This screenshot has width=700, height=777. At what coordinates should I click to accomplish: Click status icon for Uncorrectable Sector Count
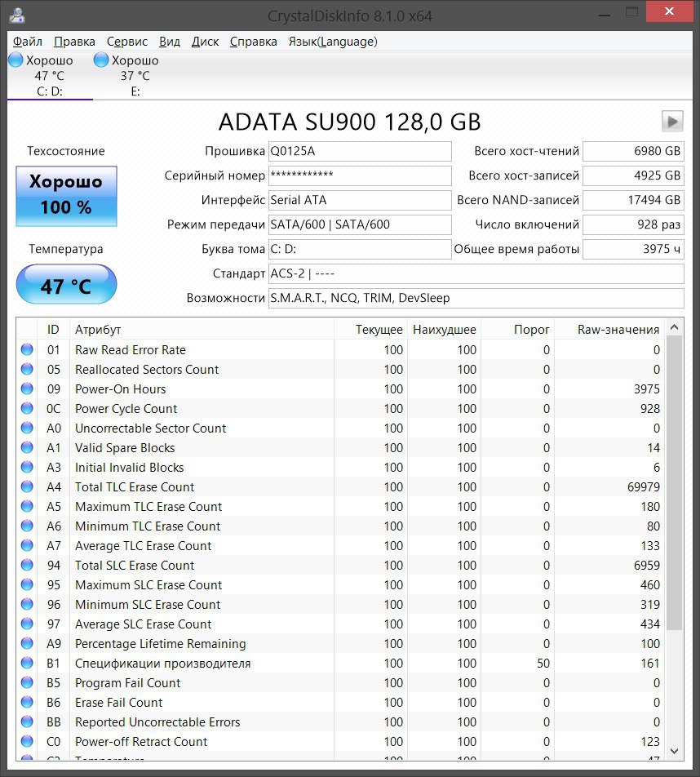click(x=27, y=428)
